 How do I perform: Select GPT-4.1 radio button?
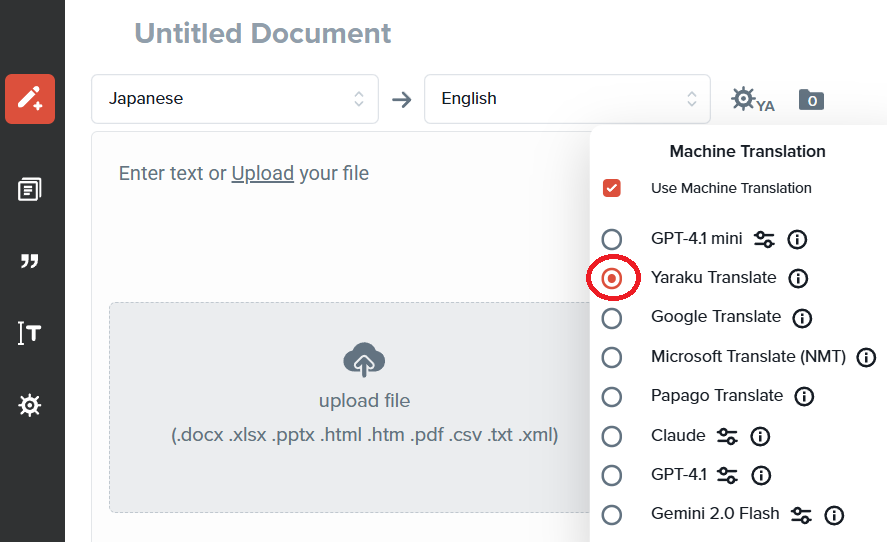click(x=612, y=475)
